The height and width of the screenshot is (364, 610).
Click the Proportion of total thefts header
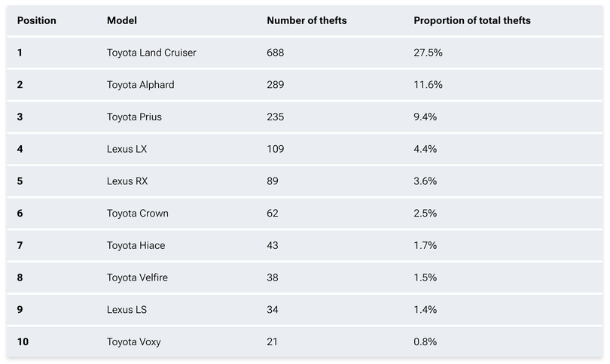471,20
